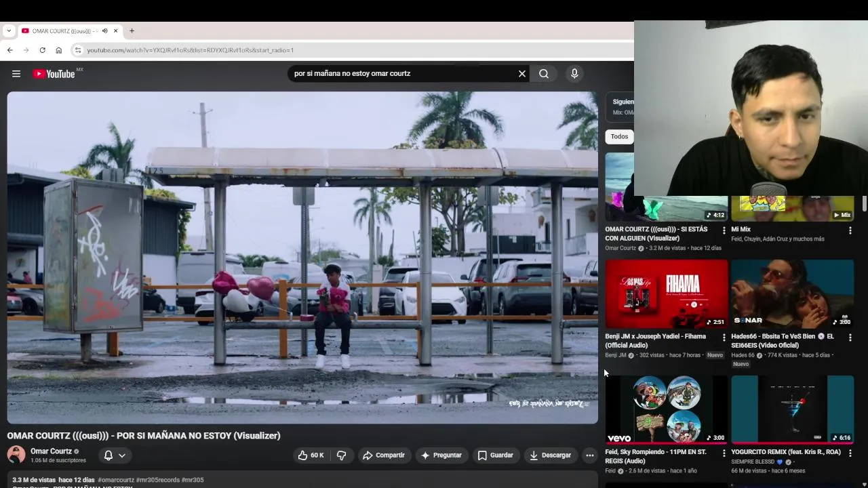This screenshot has height=488, width=868.
Task: Click SIEMPRE BLESSD channel name
Action: 753,462
